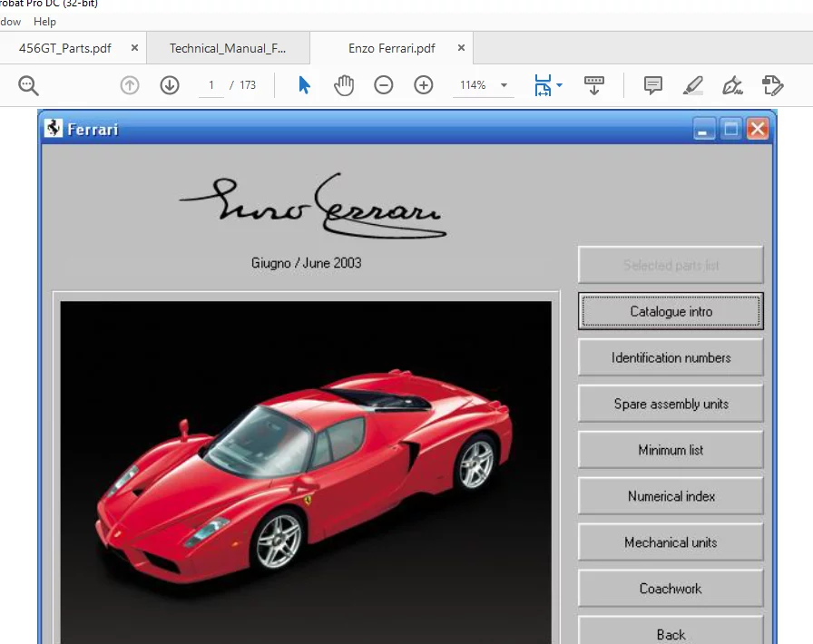Viewport: 813px width, 644px height.
Task: Go to the previous page
Action: [x=129, y=84]
